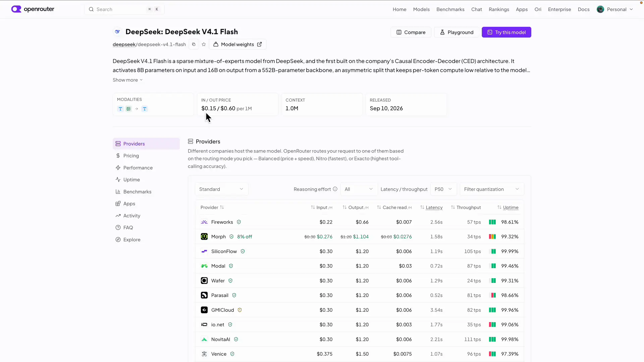Favorite the model with the star icon

click(x=204, y=44)
